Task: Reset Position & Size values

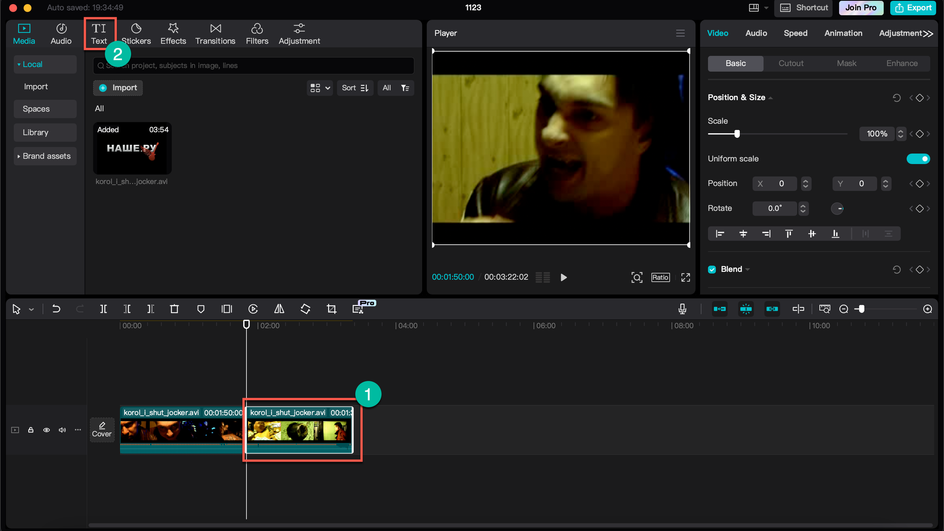Action: tap(896, 98)
